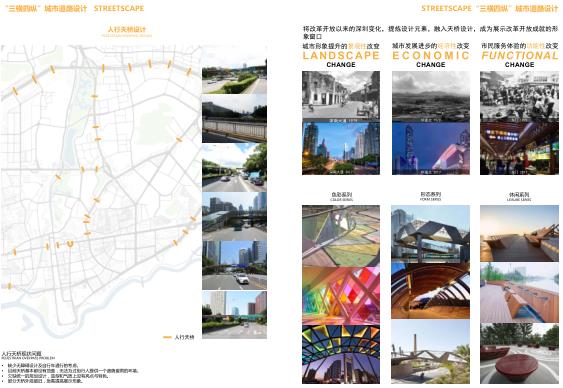Select the red round seating photo

click(x=520, y=354)
